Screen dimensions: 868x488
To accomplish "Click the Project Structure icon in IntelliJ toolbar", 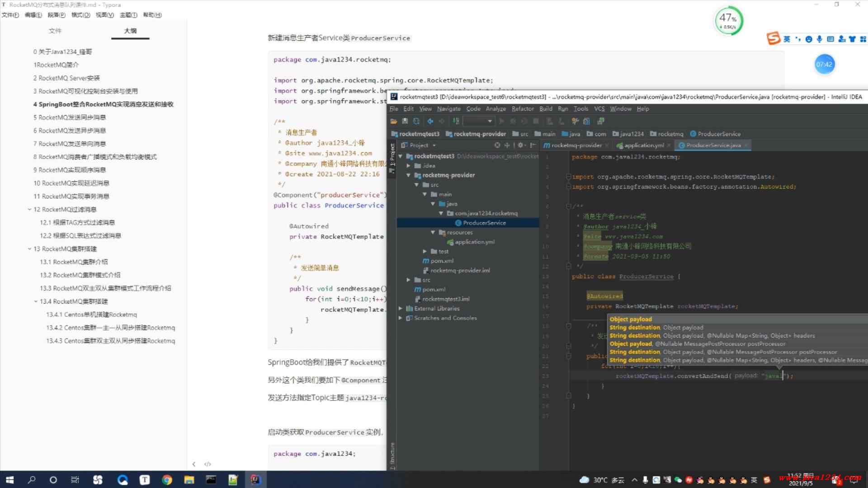I will pyautogui.click(x=587, y=121).
